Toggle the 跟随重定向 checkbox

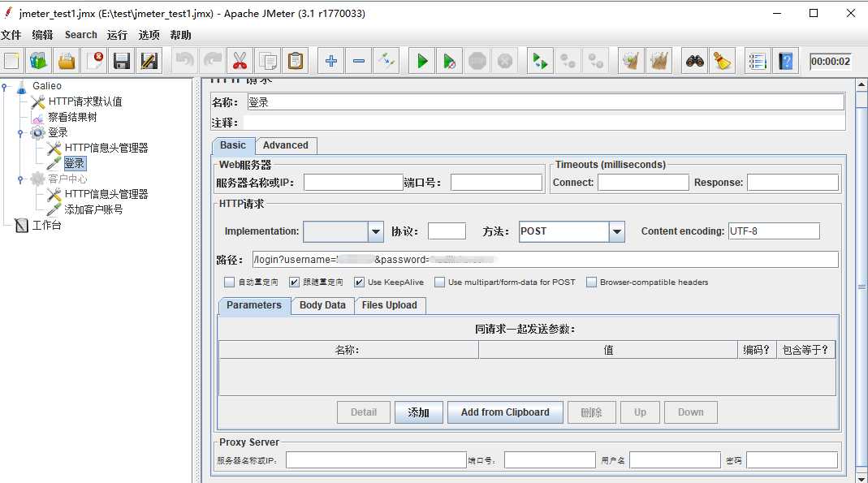click(x=294, y=282)
